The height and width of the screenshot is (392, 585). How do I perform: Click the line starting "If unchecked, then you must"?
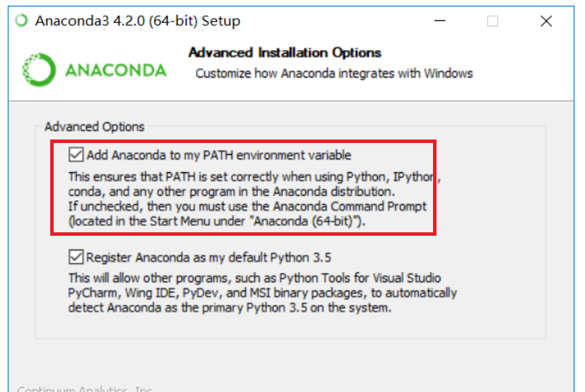tap(247, 206)
